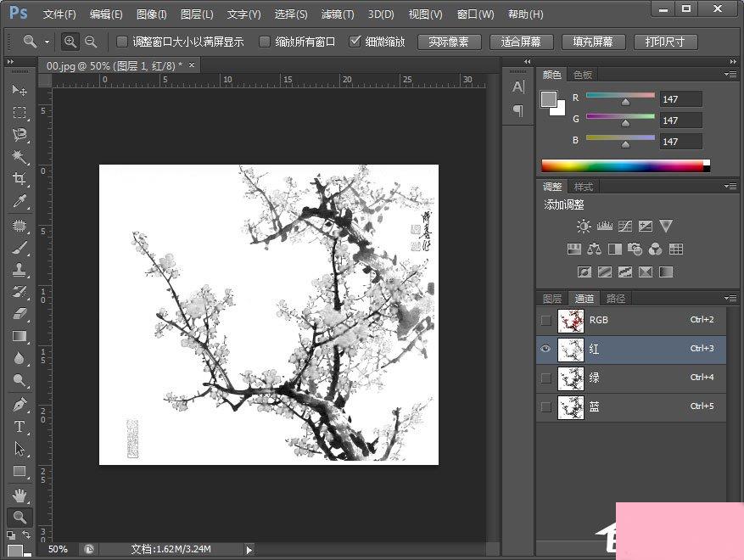This screenshot has width=744, height=560.
Task: Enable 缩放所有窗口 checkbox
Action: [265, 42]
